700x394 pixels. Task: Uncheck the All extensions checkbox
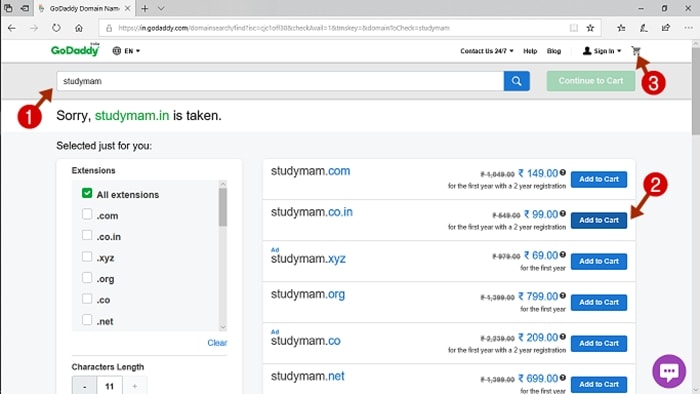coord(87,193)
